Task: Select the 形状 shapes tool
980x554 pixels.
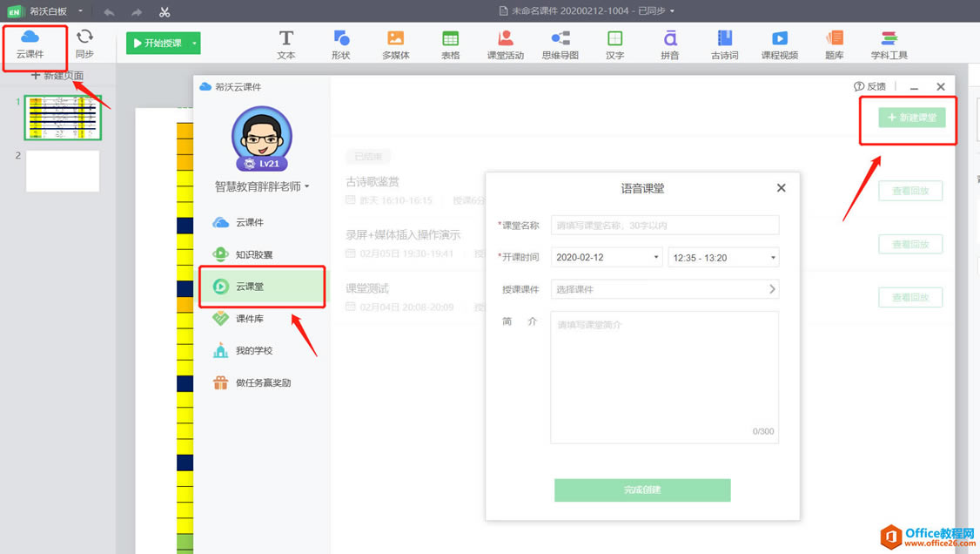Action: [x=340, y=45]
